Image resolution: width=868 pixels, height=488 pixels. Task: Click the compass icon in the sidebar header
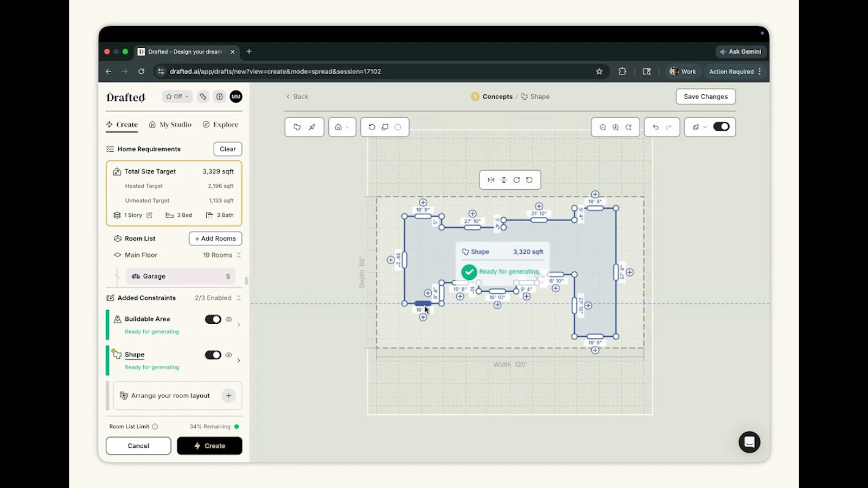pyautogui.click(x=219, y=97)
